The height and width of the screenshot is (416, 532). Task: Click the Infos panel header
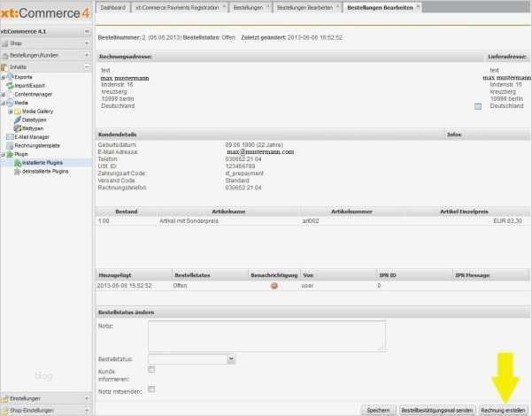pyautogui.click(x=487, y=135)
